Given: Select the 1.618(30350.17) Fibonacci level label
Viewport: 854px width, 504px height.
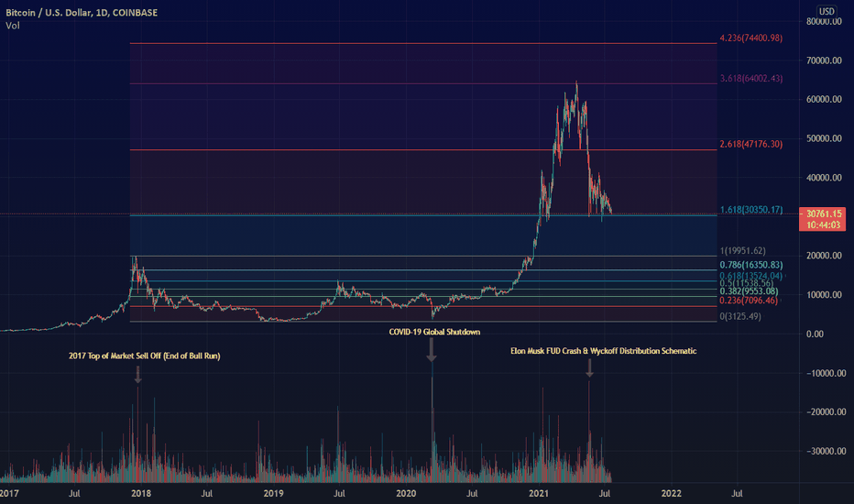Looking at the screenshot, I should pyautogui.click(x=751, y=210).
